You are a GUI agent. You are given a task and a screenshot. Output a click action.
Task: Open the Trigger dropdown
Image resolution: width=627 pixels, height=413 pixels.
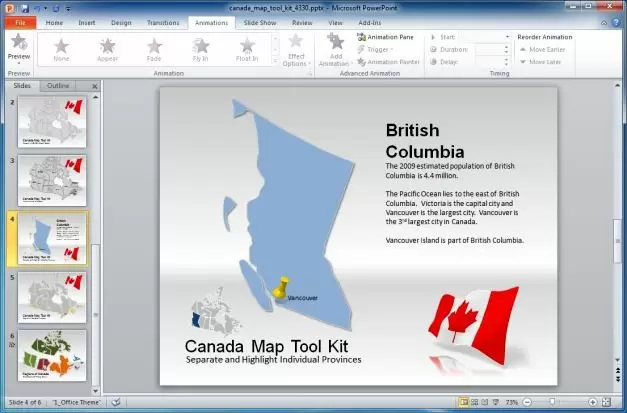pos(378,49)
